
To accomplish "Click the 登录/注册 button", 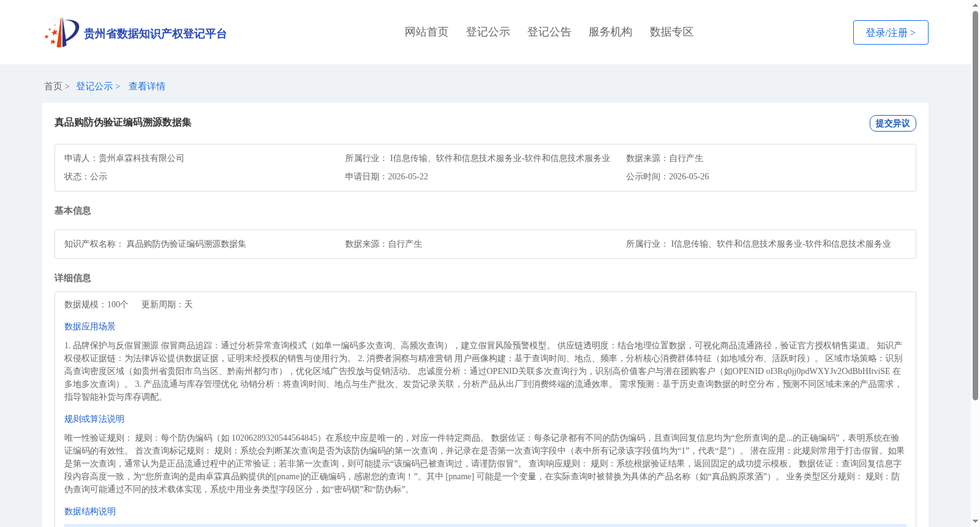I will tap(891, 32).
